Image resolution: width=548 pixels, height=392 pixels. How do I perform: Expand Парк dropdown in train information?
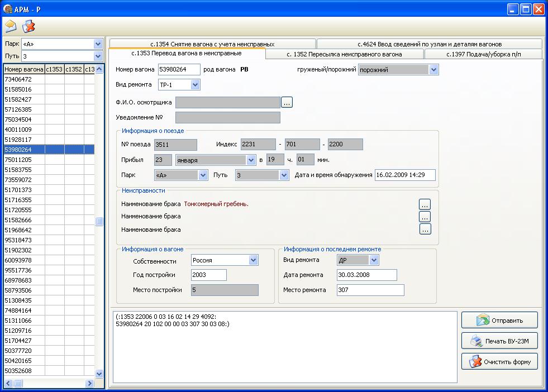pyautogui.click(x=203, y=175)
